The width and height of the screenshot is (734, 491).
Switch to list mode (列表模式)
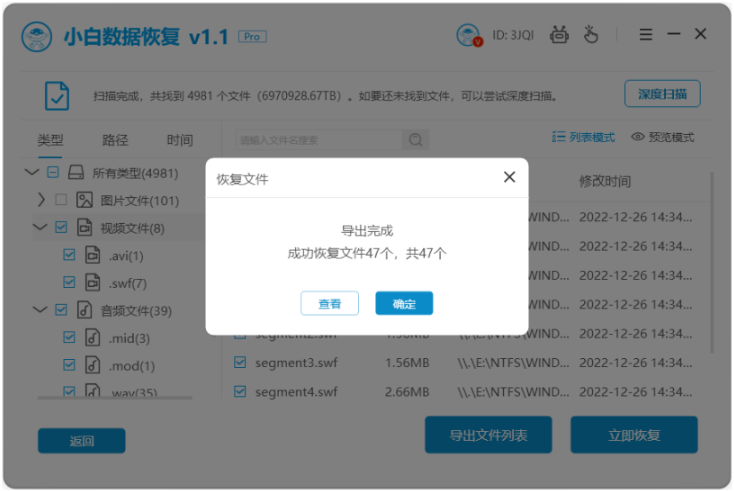584,137
